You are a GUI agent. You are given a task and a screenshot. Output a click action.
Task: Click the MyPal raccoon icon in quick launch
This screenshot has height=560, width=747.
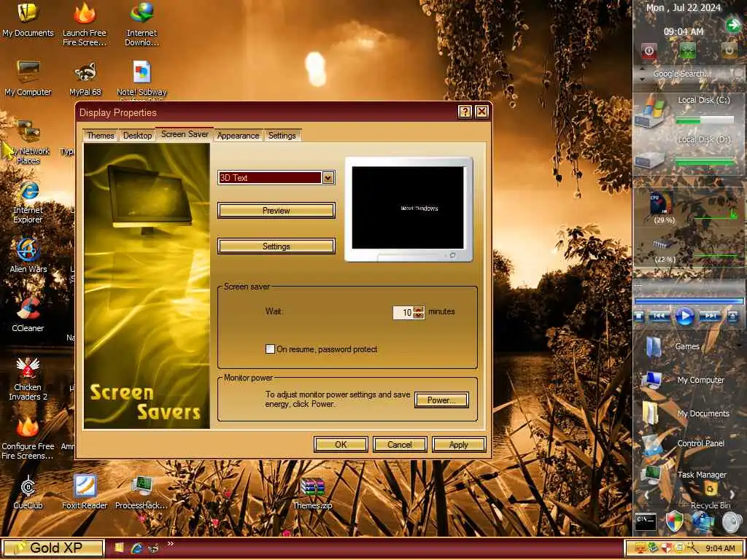(x=153, y=548)
